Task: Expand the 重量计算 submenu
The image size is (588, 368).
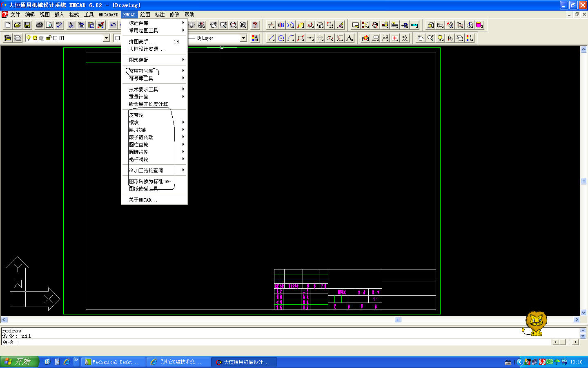Action: pyautogui.click(x=154, y=96)
